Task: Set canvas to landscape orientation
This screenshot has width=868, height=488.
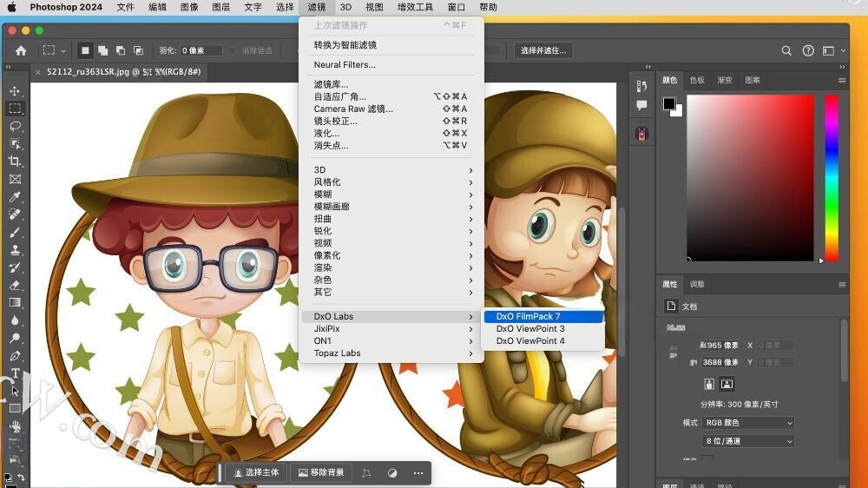Action: [727, 384]
